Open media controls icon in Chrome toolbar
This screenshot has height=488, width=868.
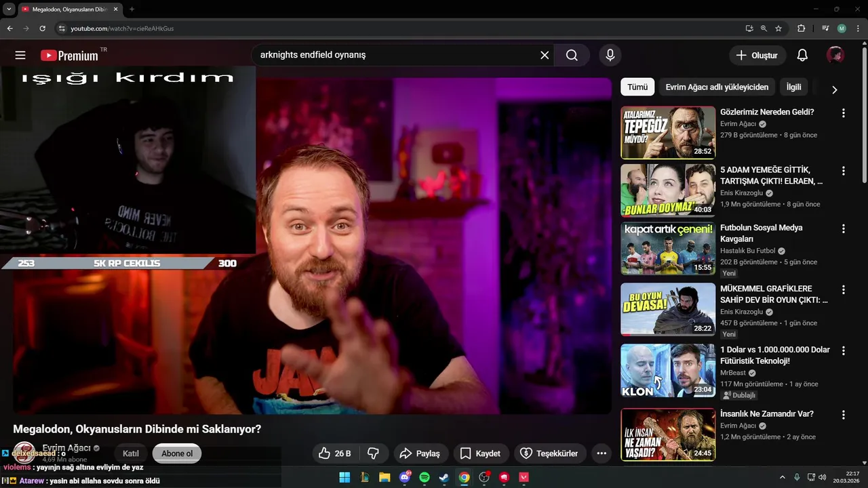[825, 28]
